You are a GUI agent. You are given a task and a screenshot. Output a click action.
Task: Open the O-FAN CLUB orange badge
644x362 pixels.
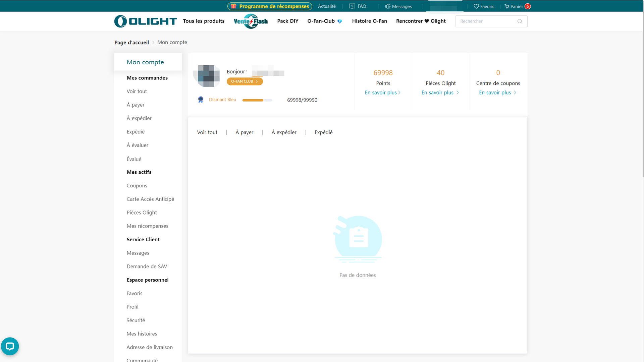point(245,81)
